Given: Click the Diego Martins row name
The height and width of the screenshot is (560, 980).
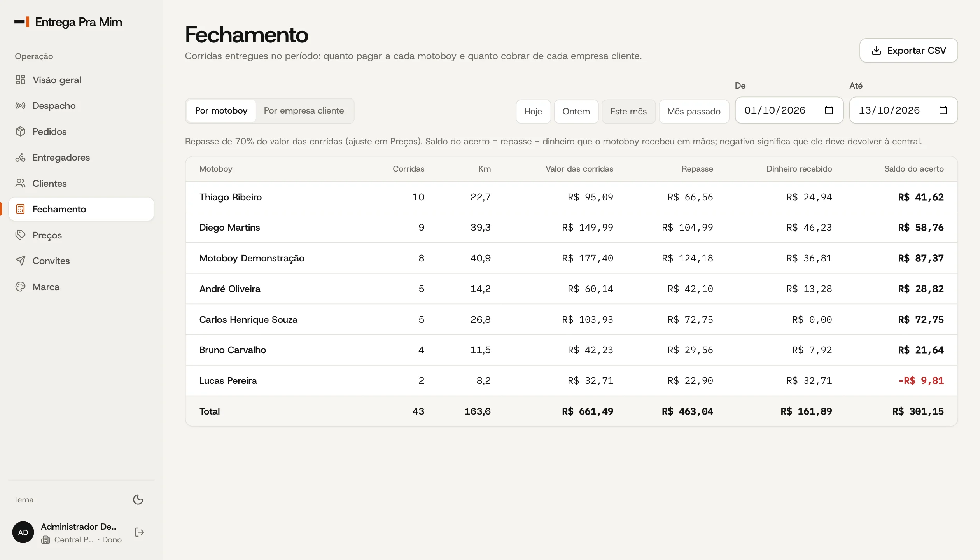Looking at the screenshot, I should pyautogui.click(x=229, y=227).
